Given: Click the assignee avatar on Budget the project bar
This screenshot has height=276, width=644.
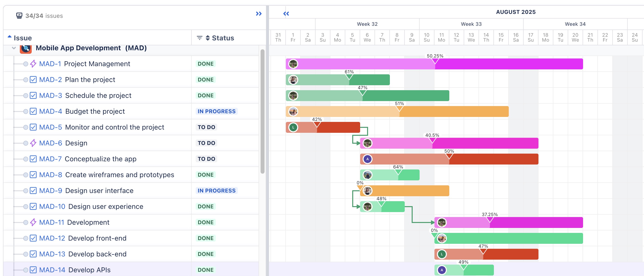Looking at the screenshot, I should point(293,111).
